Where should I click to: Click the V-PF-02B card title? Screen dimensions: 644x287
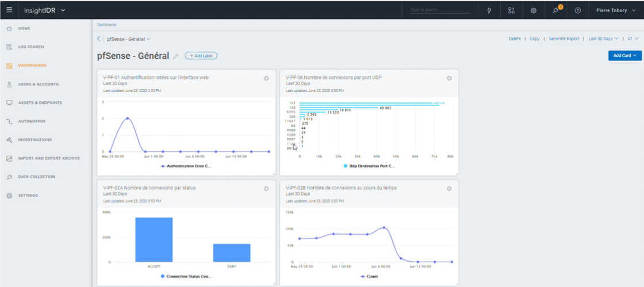342,187
